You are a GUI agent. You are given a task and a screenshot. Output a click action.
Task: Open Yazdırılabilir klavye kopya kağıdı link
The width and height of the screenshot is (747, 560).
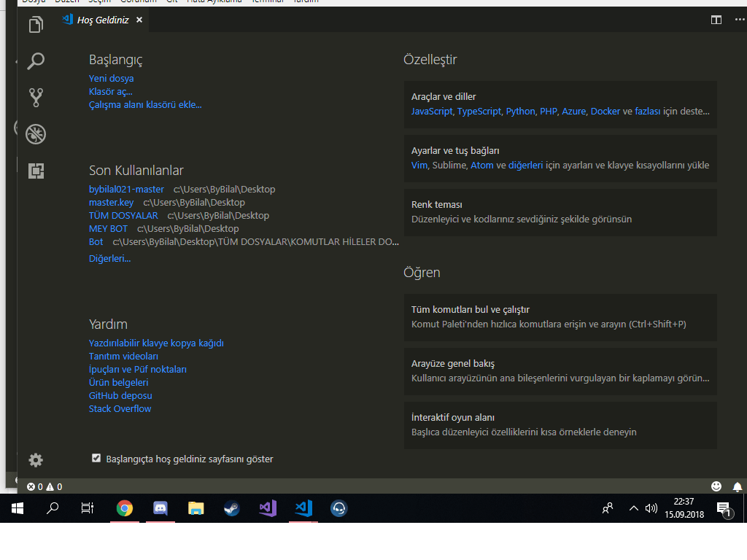click(156, 343)
